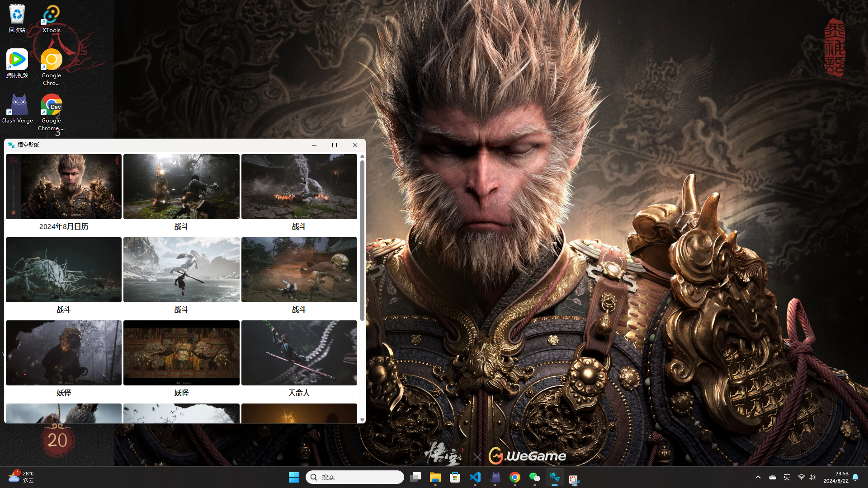Expand the hidden system tray icons chevron
868x488 pixels.
coord(758,477)
